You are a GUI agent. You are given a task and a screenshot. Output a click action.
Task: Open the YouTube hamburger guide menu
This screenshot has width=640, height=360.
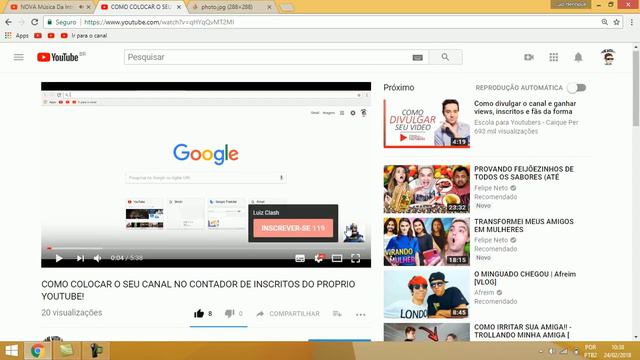point(18,57)
